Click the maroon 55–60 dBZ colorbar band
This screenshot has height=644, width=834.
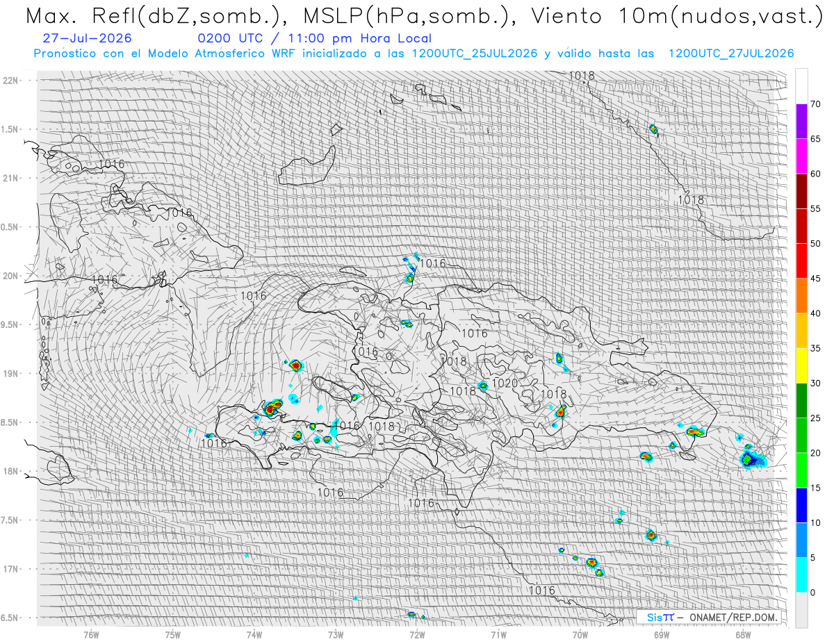click(x=801, y=191)
